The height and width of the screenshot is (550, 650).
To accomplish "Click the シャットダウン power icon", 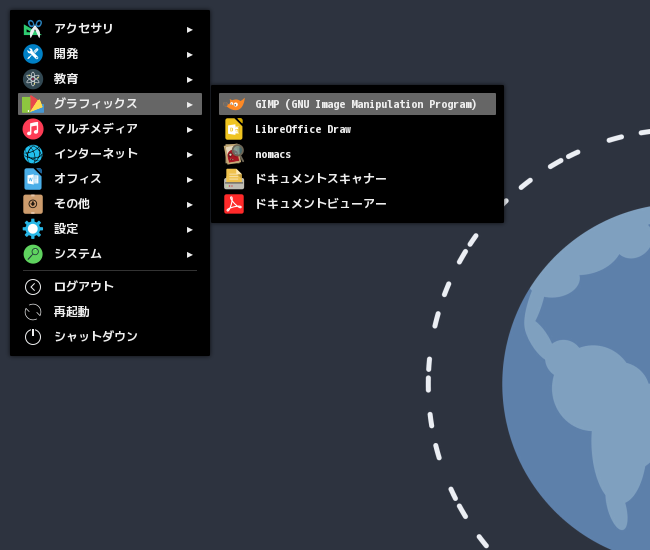I will 33,337.
